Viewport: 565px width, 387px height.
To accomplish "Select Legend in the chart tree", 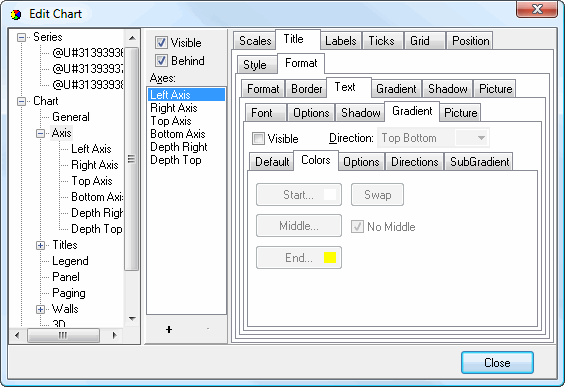I will coord(70,261).
